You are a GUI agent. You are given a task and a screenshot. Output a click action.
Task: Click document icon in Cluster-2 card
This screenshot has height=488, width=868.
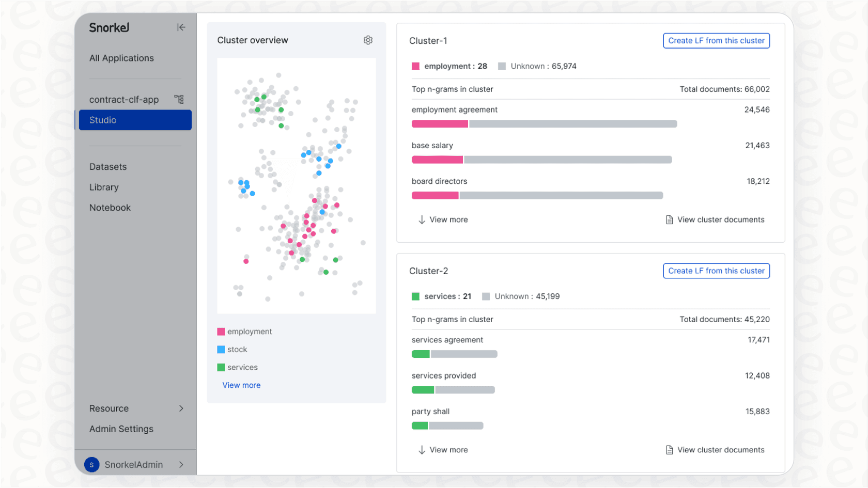(x=669, y=450)
